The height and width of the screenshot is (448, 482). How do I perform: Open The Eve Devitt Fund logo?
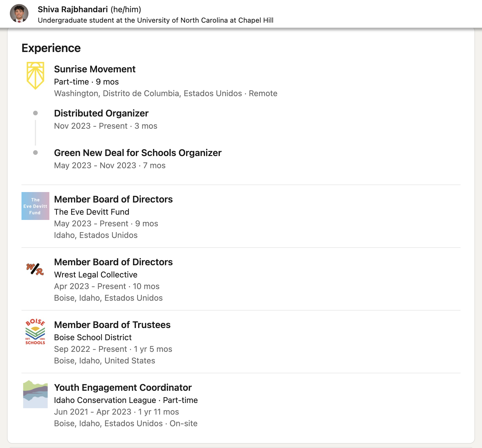coord(35,206)
